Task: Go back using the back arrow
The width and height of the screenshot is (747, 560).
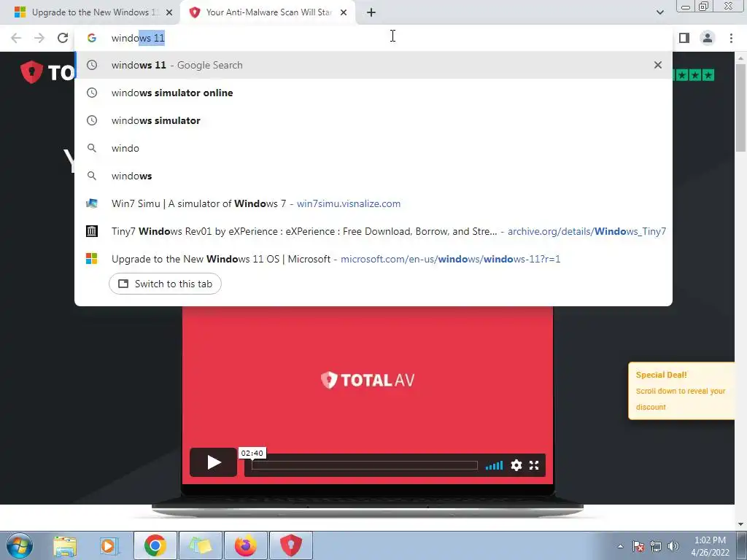Action: [16, 38]
